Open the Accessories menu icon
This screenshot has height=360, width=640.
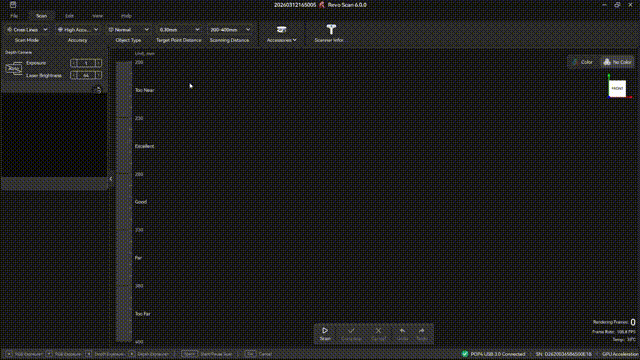(282, 30)
